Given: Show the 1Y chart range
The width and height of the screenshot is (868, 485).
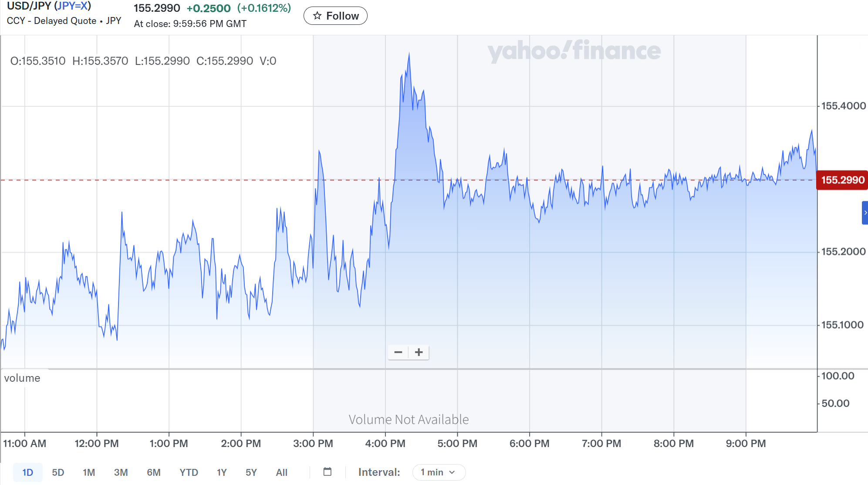Looking at the screenshot, I should point(222,472).
